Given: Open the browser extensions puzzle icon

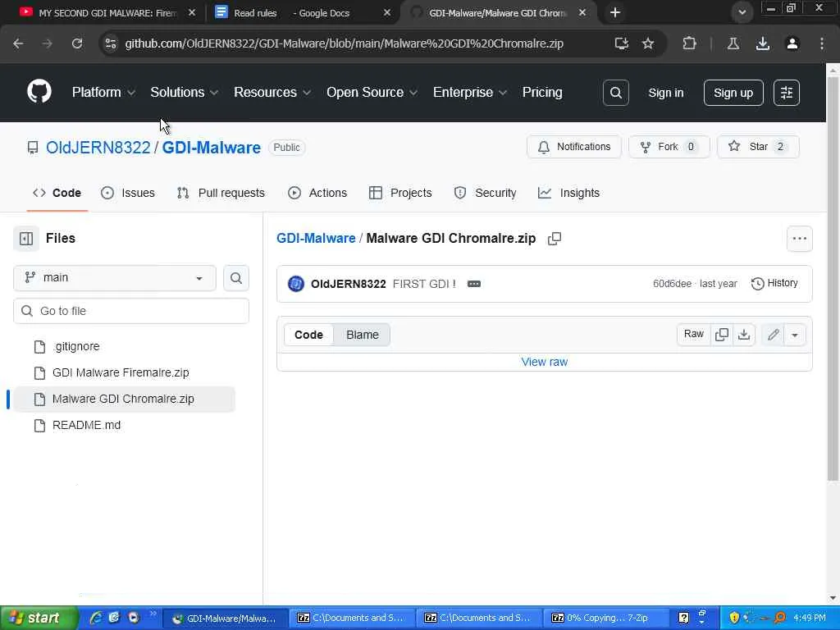Looking at the screenshot, I should click(689, 43).
